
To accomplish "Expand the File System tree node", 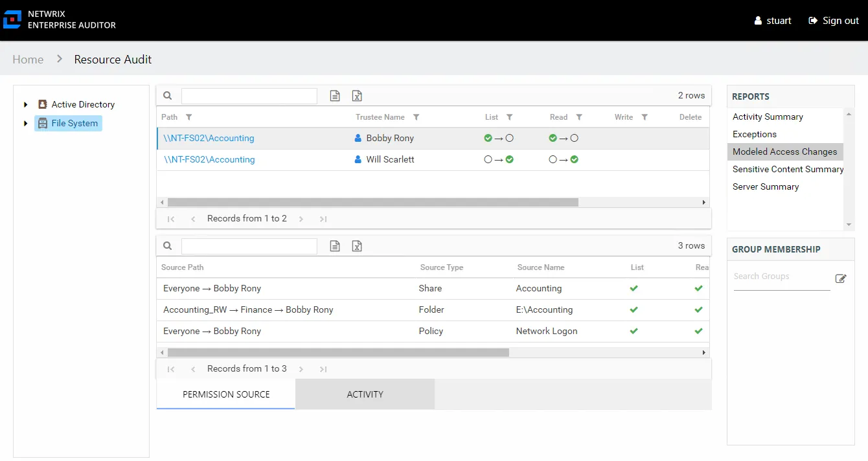I will click(x=26, y=123).
